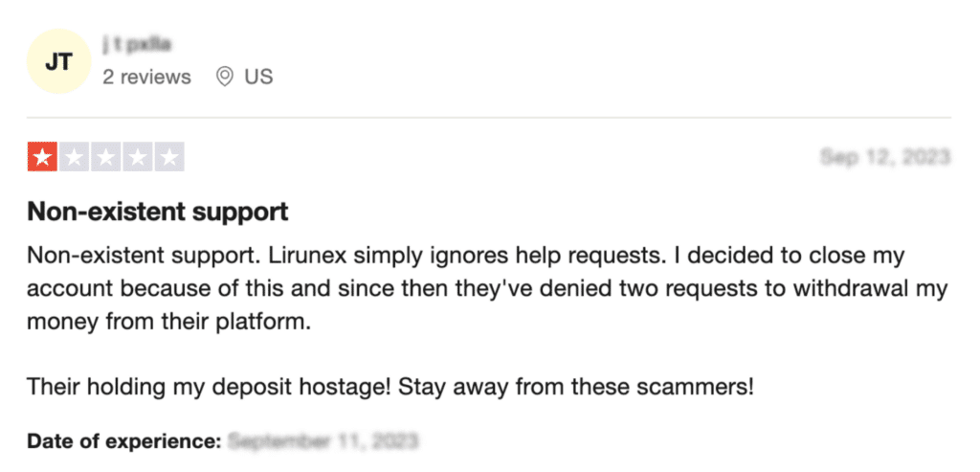
Task: Click the fifth gray star
Action: [x=169, y=157]
